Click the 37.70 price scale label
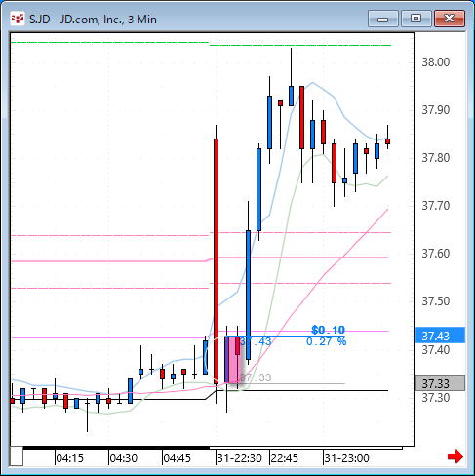Viewport: 475px width, 476px height. pos(436,206)
